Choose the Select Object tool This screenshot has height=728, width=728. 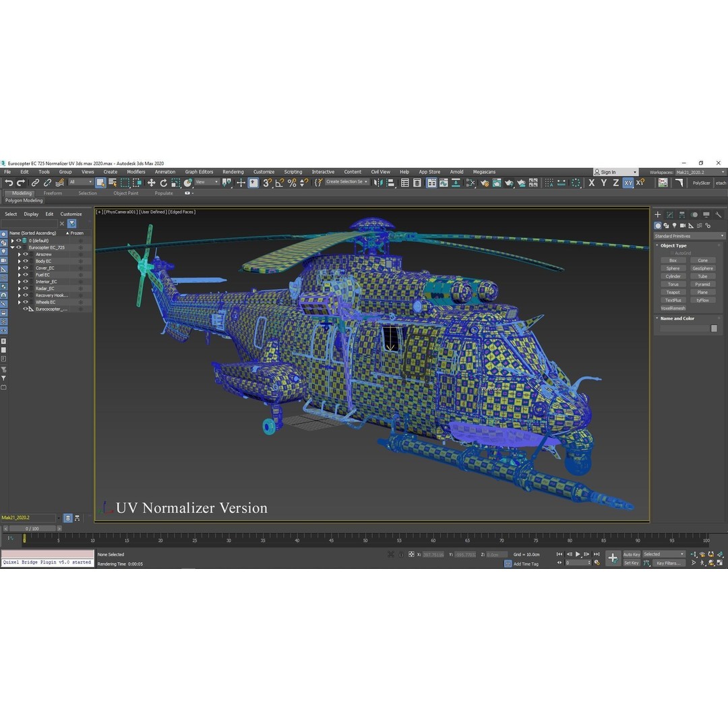coord(100,183)
